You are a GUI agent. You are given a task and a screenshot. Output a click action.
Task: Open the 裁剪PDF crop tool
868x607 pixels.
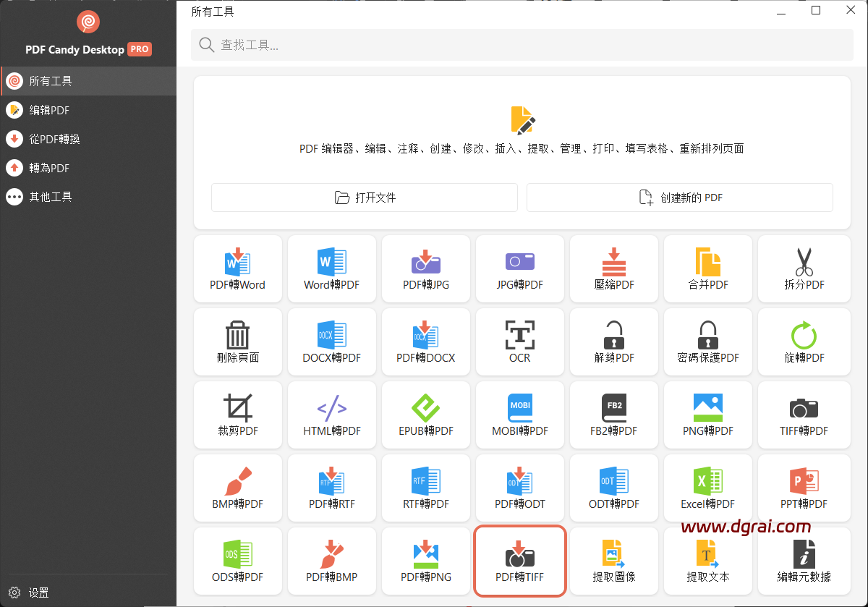coord(237,415)
